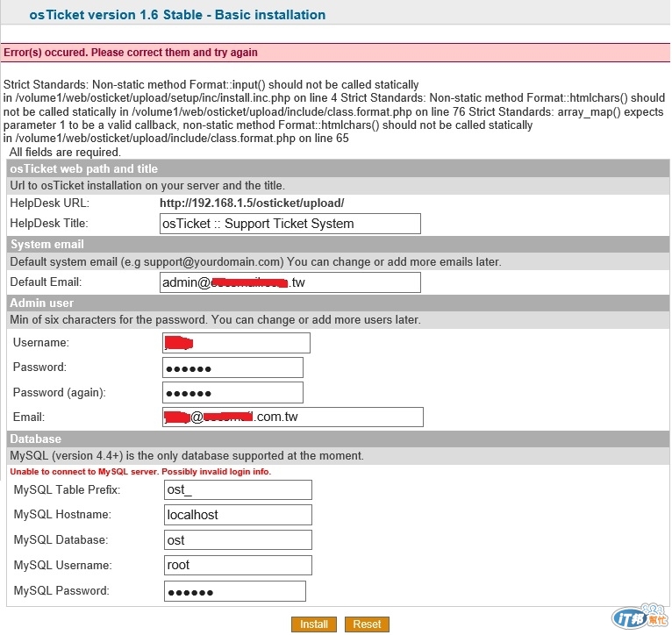The image size is (672, 635).
Task: Click the 'Default Email:' label
Action: coord(46,282)
